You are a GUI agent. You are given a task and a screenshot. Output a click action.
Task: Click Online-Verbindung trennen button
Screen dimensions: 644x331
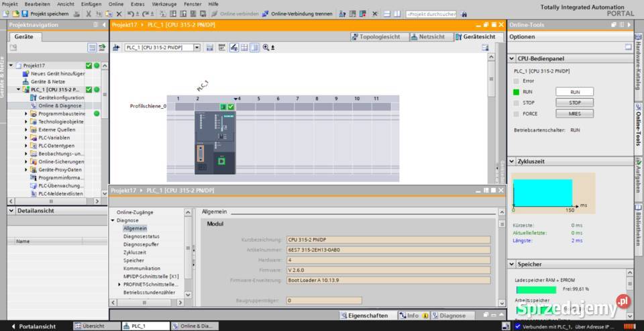tap(297, 13)
